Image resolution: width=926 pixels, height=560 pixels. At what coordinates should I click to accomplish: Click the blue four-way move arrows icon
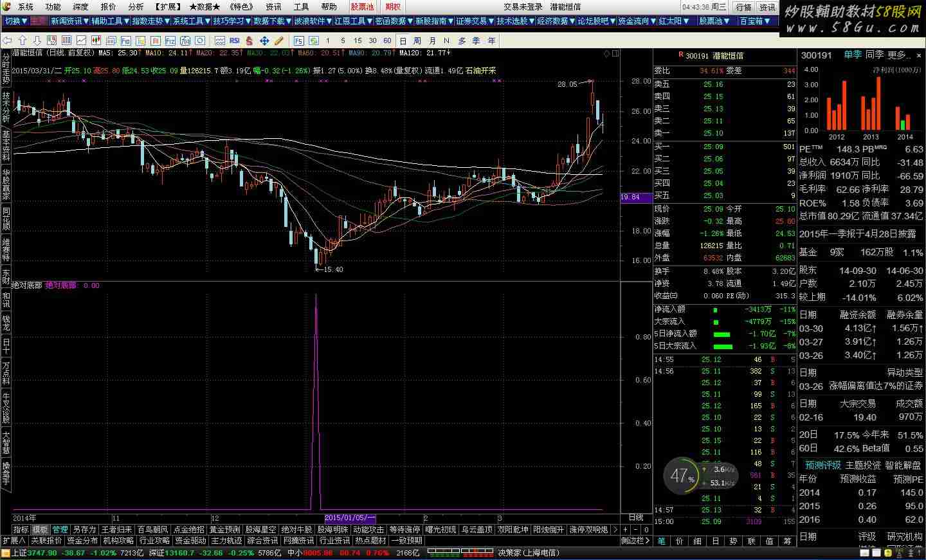click(x=264, y=41)
